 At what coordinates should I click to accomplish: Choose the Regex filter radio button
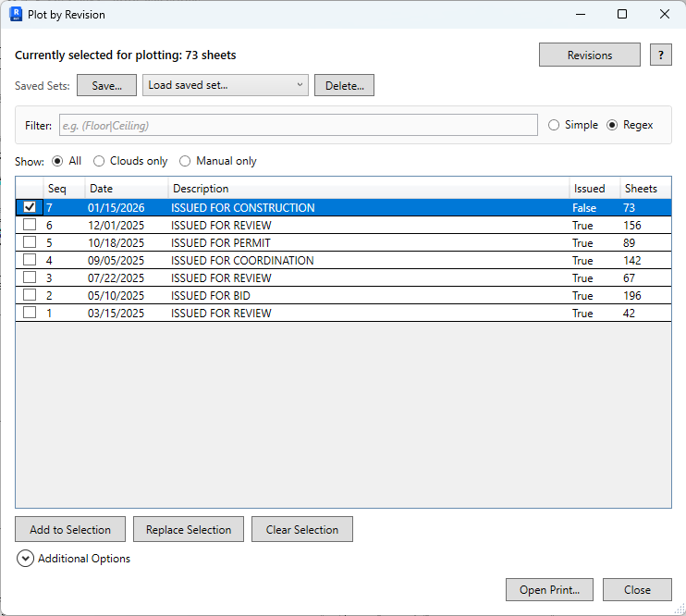tap(612, 125)
